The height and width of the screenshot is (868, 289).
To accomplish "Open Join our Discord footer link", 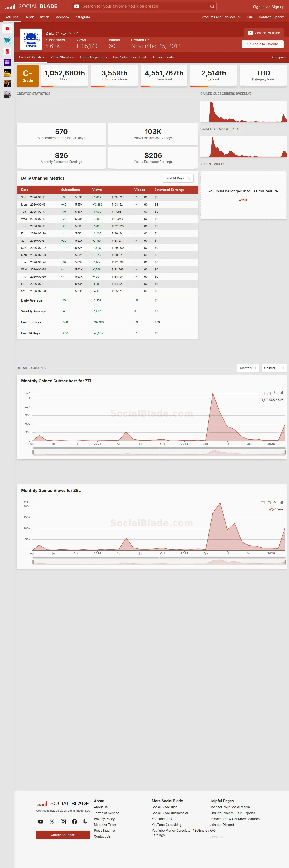I will [222, 825].
